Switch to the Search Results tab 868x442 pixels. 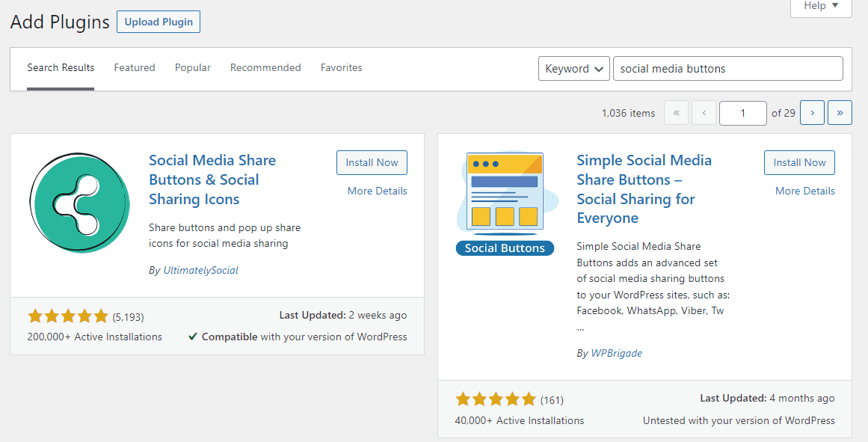coord(61,67)
